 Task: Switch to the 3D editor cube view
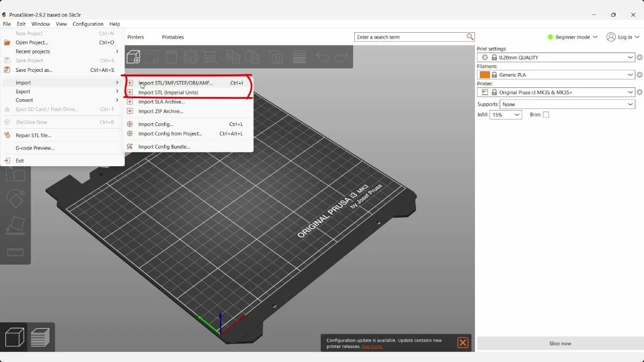coord(14,337)
